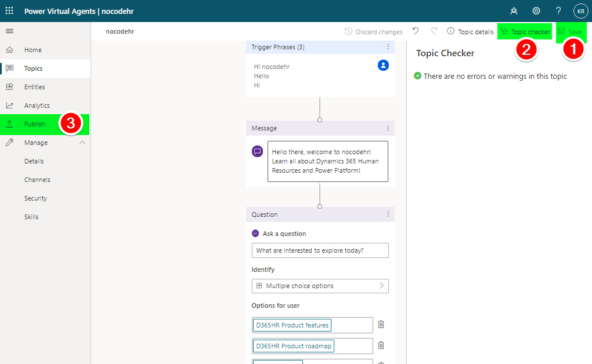Edit the D365HR Product features option field
Screen dimensions: 592x364
pyautogui.click(x=312, y=325)
